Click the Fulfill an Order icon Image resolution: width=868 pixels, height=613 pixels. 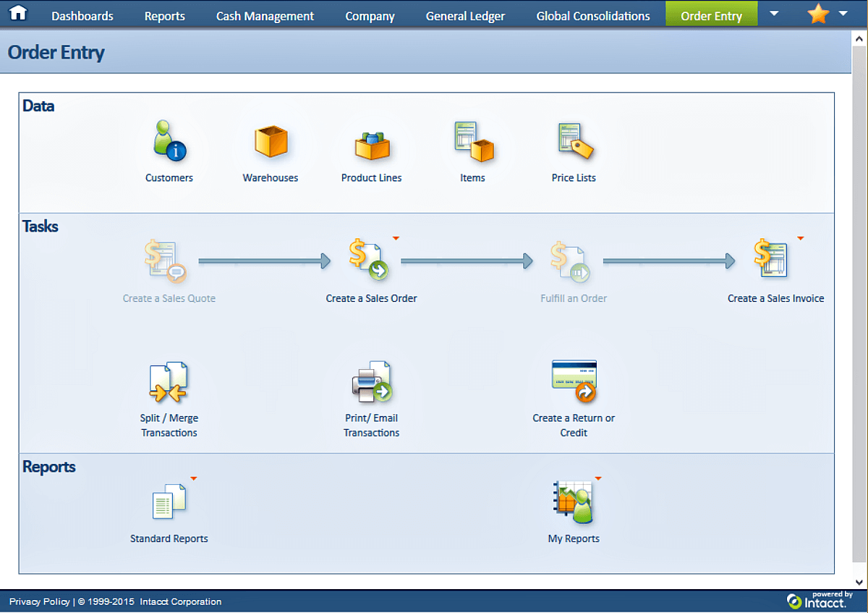pyautogui.click(x=570, y=261)
